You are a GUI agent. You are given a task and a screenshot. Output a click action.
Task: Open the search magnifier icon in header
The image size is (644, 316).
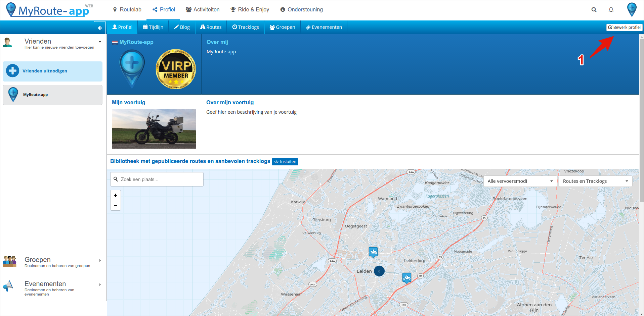(x=594, y=10)
